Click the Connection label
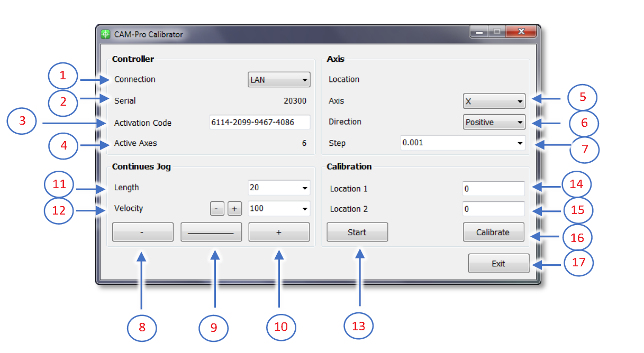The height and width of the screenshot is (353, 644). pyautogui.click(x=135, y=79)
